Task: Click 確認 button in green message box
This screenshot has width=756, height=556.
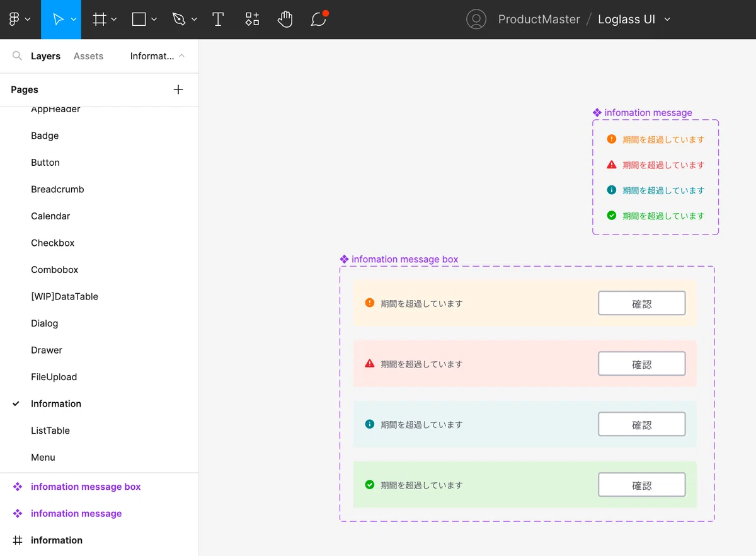Action: (x=641, y=485)
